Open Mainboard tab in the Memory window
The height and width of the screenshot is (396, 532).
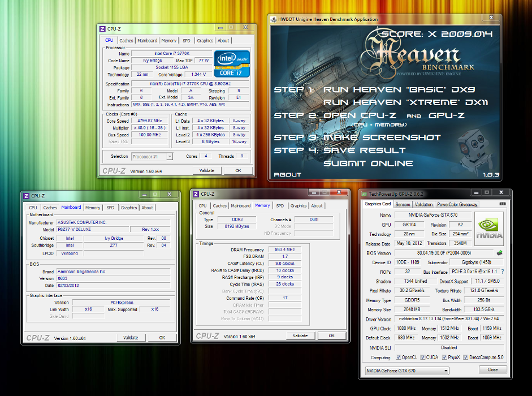point(240,206)
